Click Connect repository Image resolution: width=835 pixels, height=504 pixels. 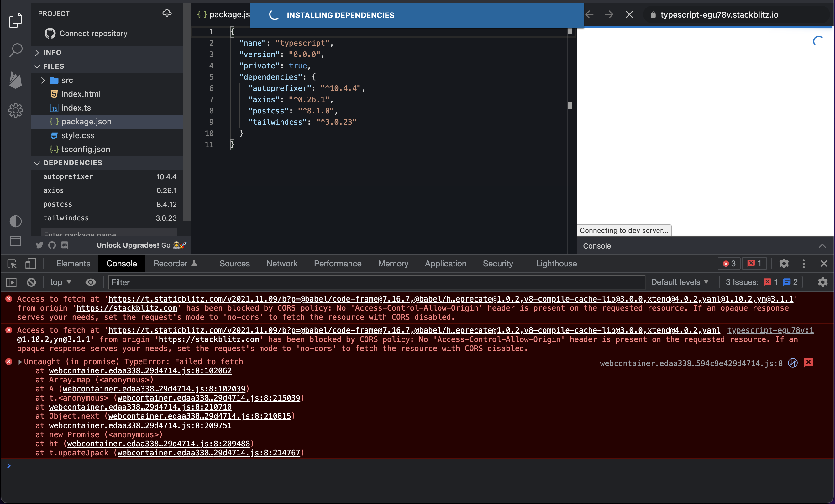point(93,33)
